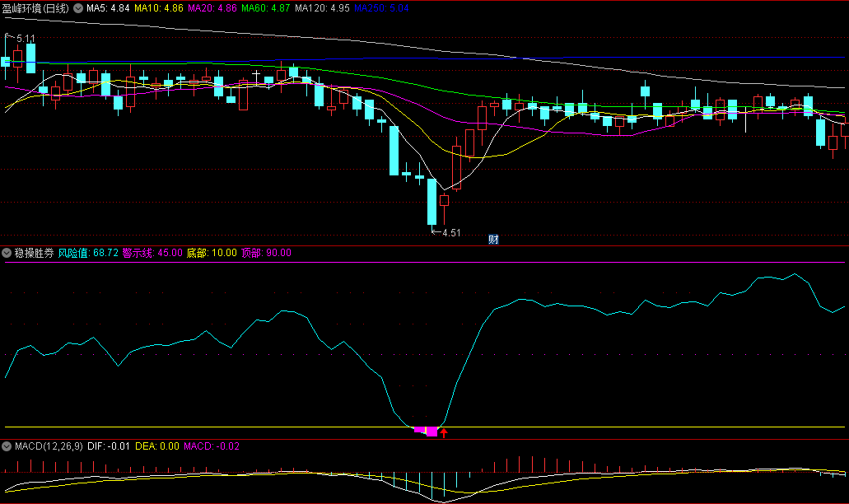Click the 警示线: 45.00 readout
The width and height of the screenshot is (849, 504).
click(152, 253)
